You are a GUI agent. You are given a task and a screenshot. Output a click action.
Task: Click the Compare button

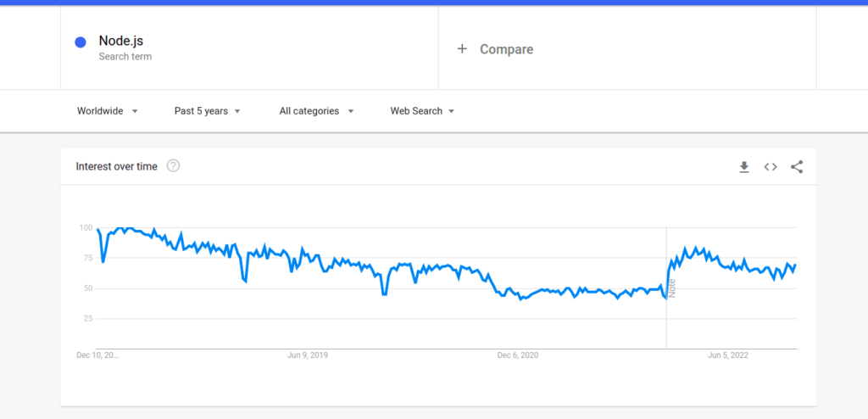(506, 49)
